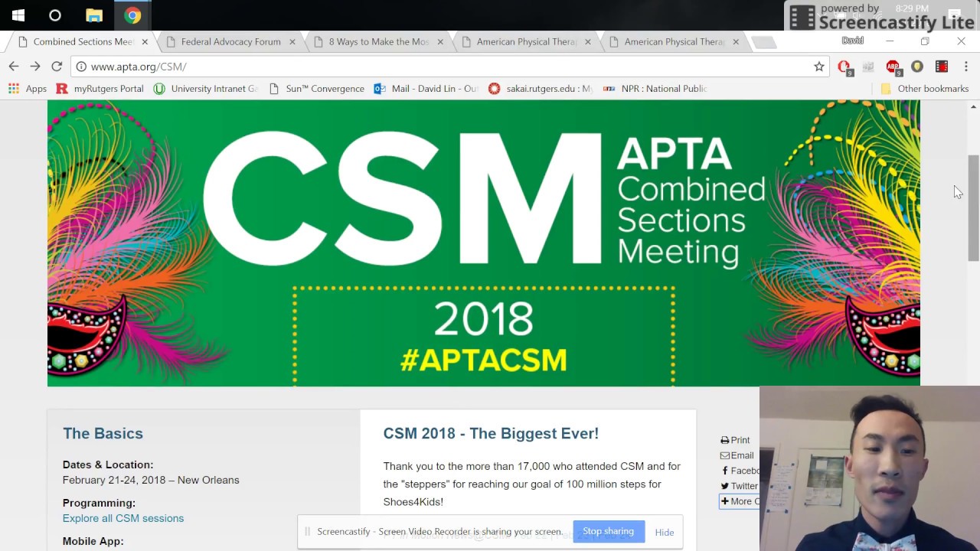
Task: Share the page on Facebook
Action: click(740, 471)
